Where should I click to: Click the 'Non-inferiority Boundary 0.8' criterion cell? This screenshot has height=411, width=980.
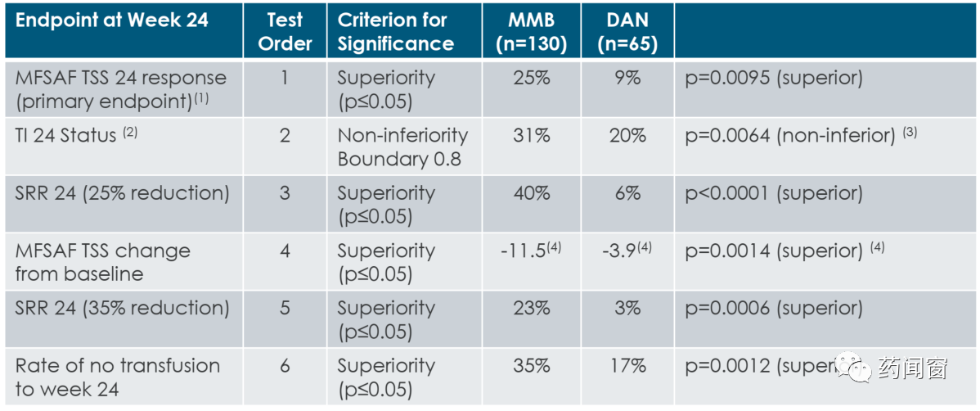coord(402,147)
